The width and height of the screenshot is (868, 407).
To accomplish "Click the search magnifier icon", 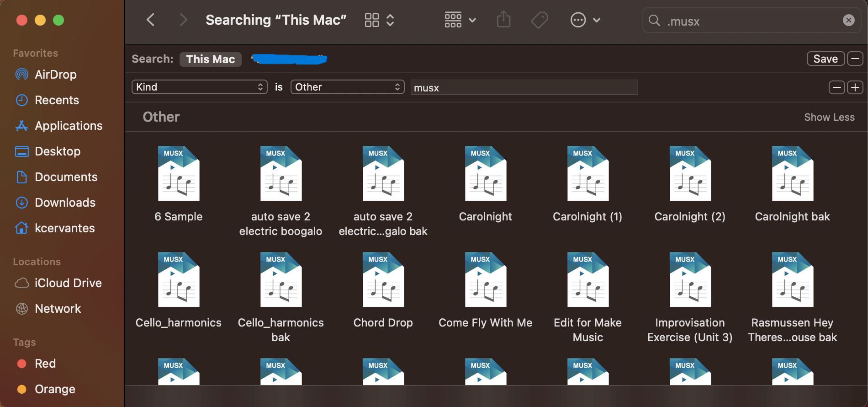I will (x=654, y=21).
